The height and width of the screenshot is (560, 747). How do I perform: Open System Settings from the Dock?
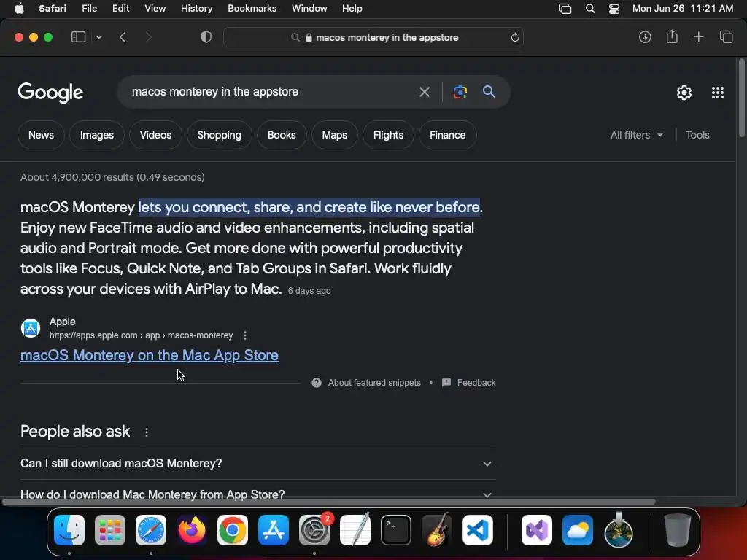pos(314,530)
